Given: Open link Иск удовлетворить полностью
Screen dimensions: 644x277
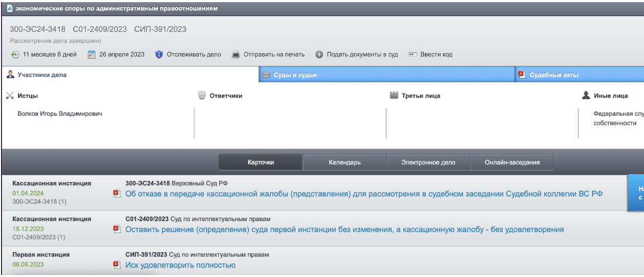Looking at the screenshot, I should coord(180,265).
